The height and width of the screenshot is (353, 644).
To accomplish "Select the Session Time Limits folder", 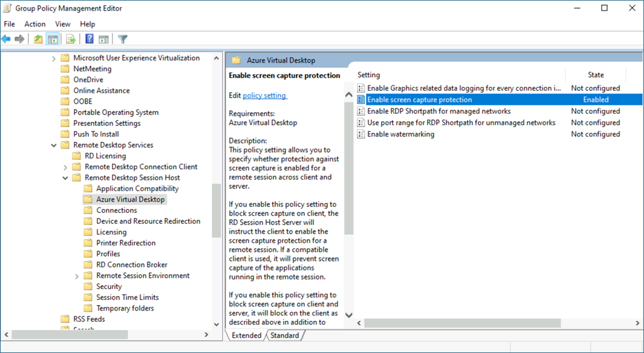I will [127, 297].
